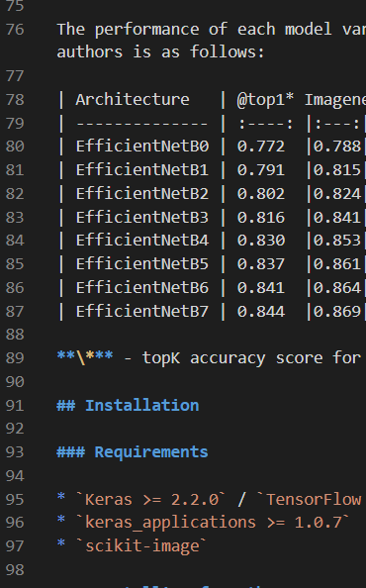Click the '### Requirements' heading
Screen dimensions: 366x588
(133, 452)
